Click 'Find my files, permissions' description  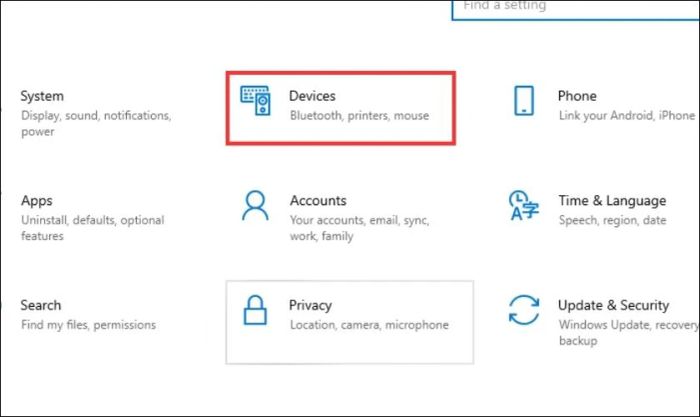coord(88,325)
